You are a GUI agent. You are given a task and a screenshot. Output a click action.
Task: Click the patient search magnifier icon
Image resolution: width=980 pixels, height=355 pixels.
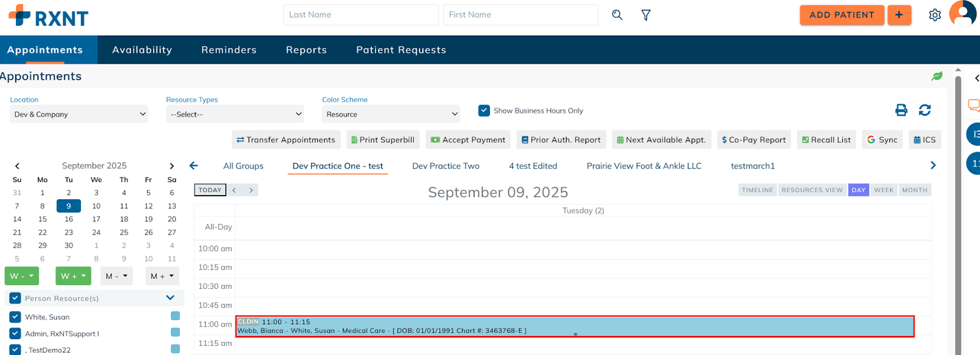pos(617,15)
